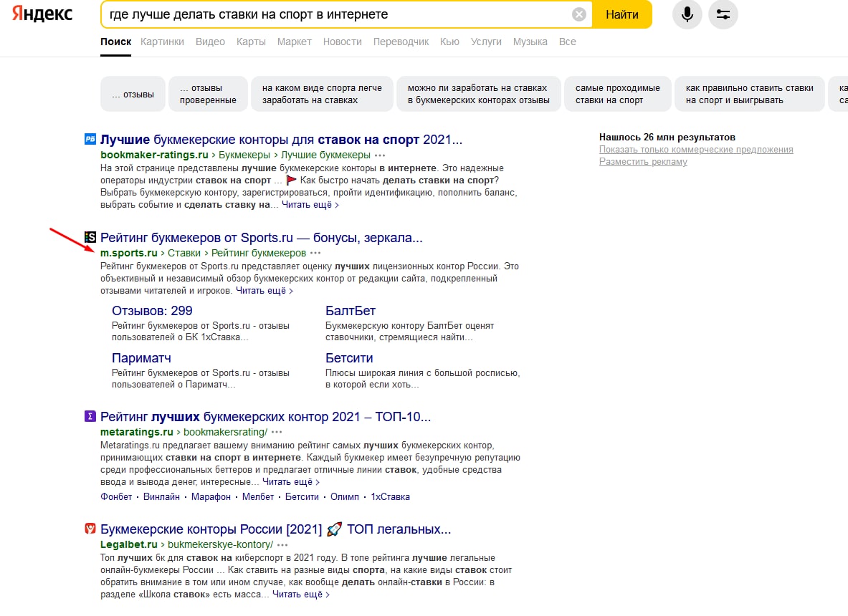Image resolution: width=848 pixels, height=616 pixels.
Task: Click the Sports.ru favicon
Action: click(90, 236)
